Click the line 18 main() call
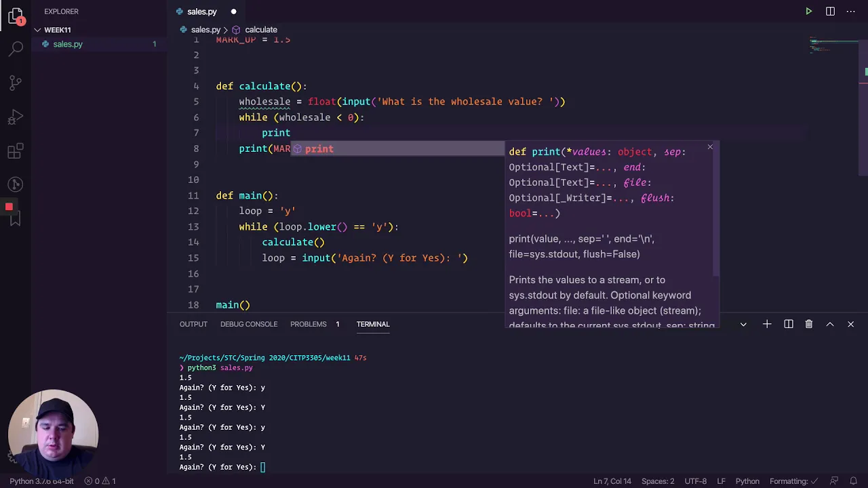This screenshot has height=488, width=868. click(233, 305)
